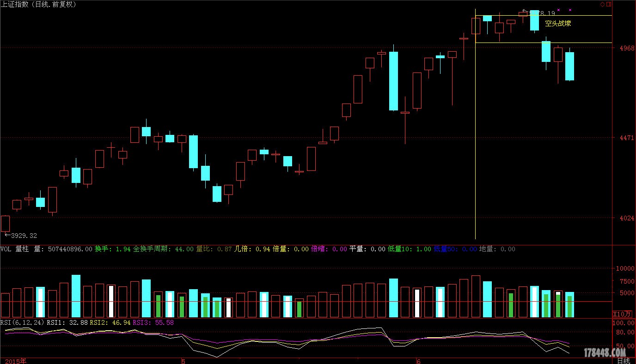Click the 日线 period label at bottom-right

click(x=624, y=361)
